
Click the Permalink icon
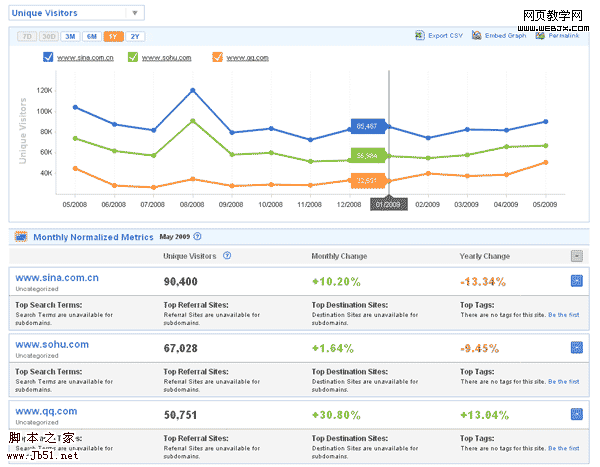540,36
